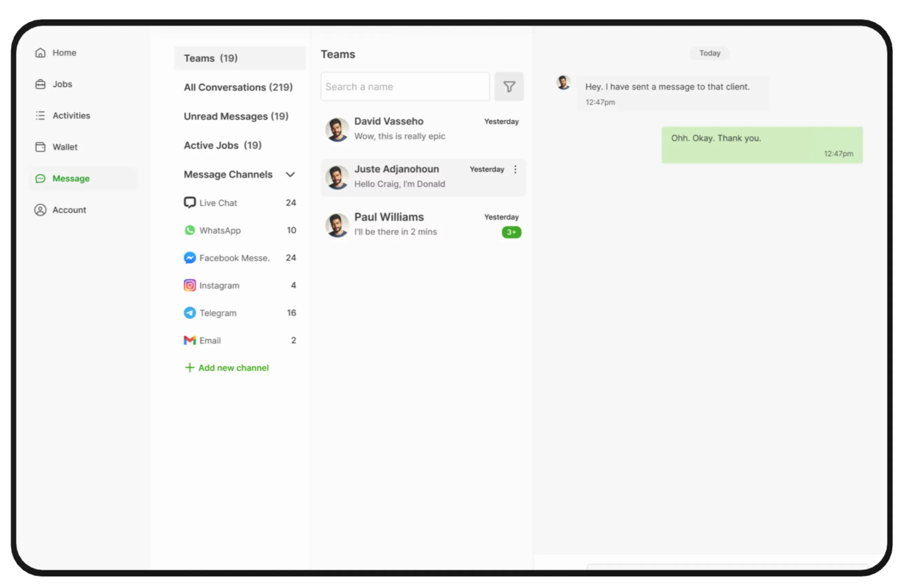
Task: Switch to All Conversations (219)
Action: pos(238,87)
